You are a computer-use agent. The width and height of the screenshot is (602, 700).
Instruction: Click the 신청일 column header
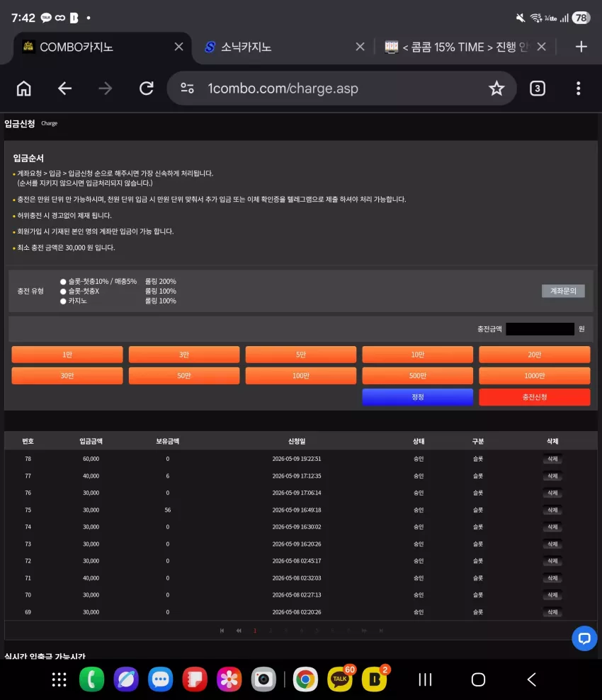point(297,441)
